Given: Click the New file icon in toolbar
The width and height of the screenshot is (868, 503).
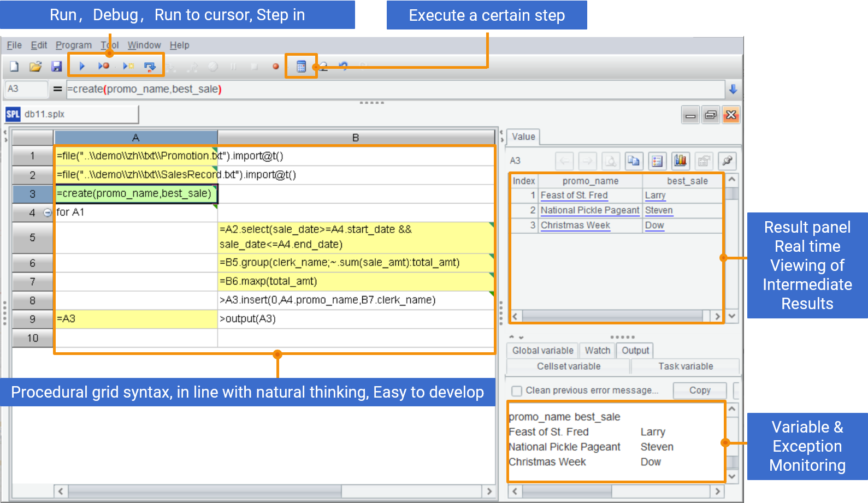Looking at the screenshot, I should [14, 67].
